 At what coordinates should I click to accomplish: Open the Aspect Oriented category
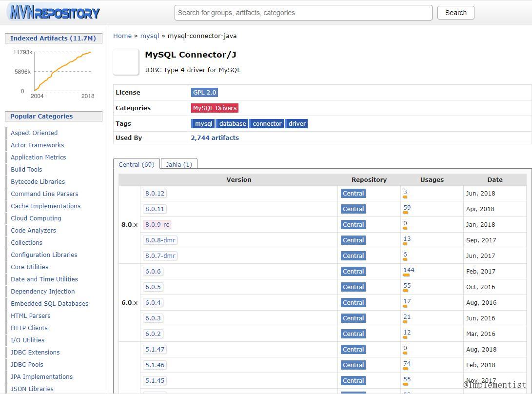(x=34, y=133)
